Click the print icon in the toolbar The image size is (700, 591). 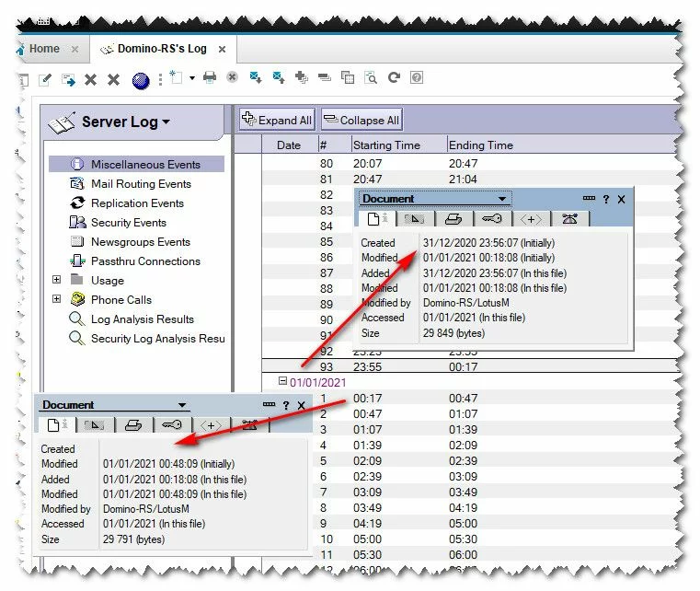point(209,78)
